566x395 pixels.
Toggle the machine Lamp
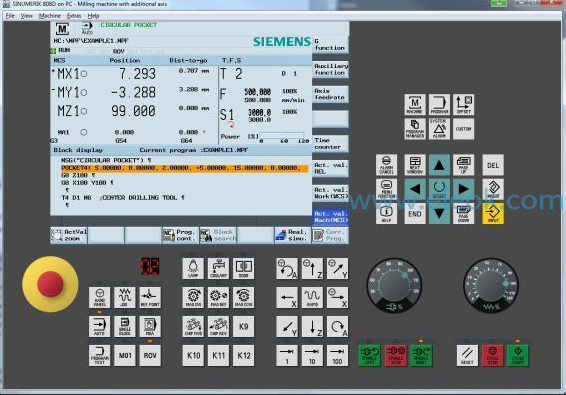193,268
